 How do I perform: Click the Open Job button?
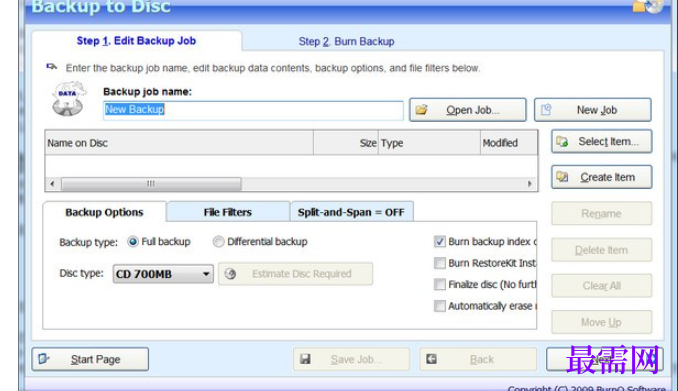tap(468, 110)
